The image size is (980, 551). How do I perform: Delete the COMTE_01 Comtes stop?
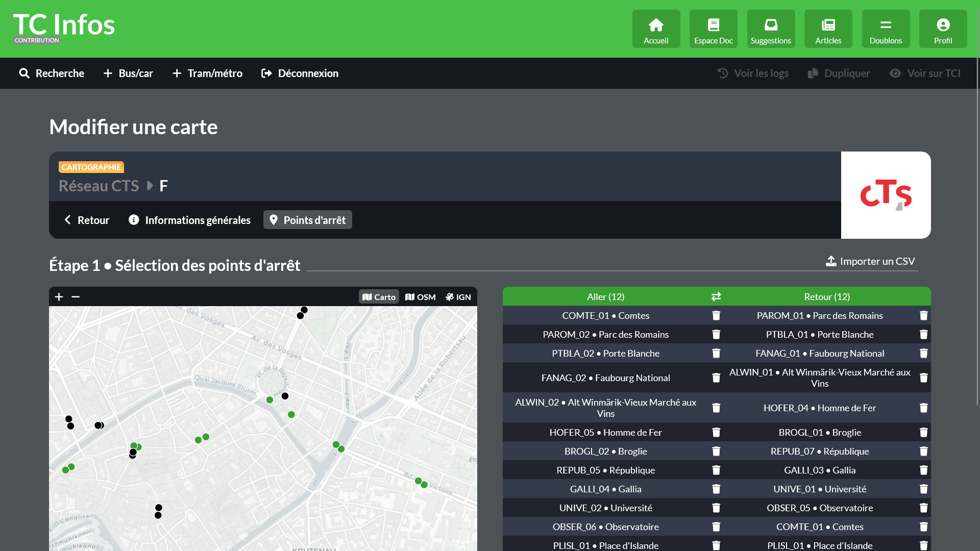coord(716,315)
